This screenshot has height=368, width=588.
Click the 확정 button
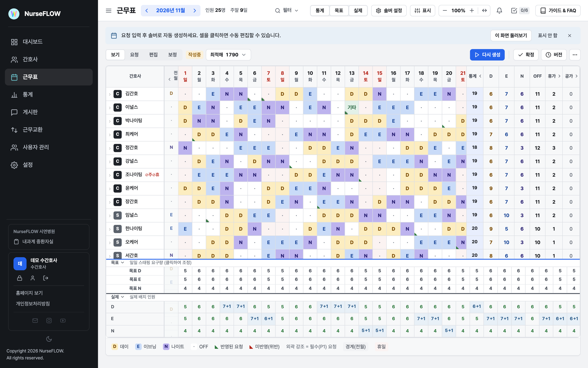(x=526, y=55)
